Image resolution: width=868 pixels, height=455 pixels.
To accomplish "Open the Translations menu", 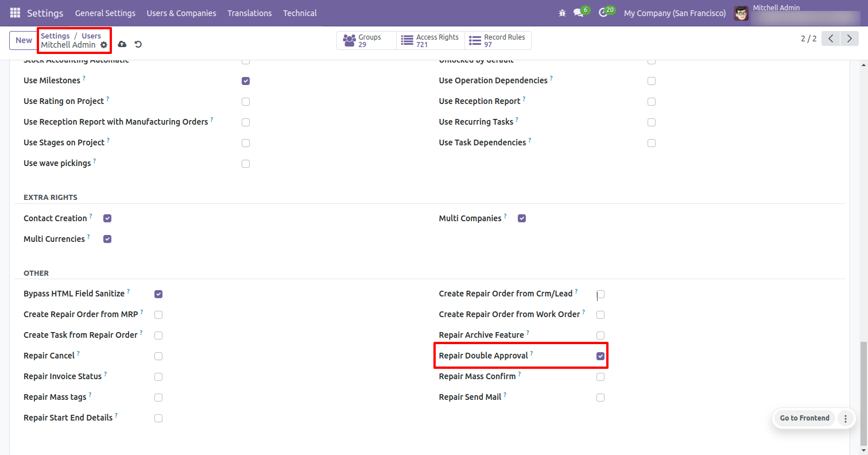I will pos(250,13).
